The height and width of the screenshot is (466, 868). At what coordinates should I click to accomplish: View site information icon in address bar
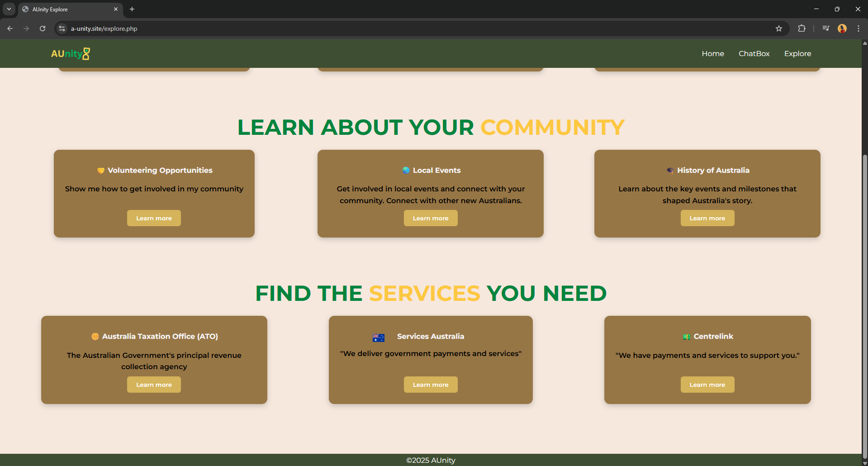click(x=62, y=29)
